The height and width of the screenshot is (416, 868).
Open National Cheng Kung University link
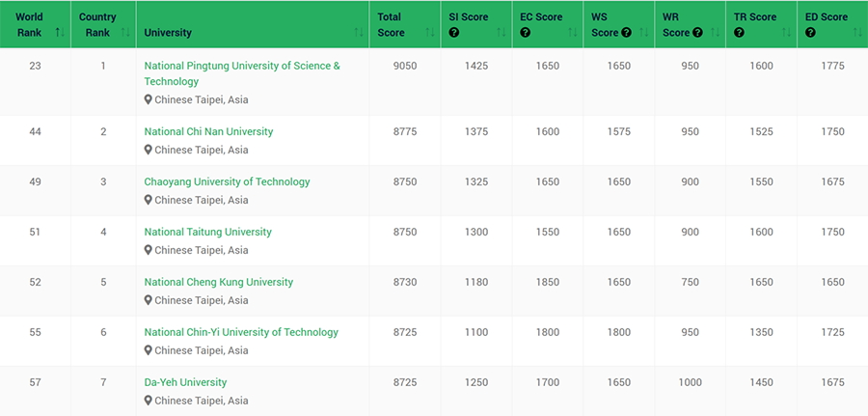pos(219,282)
